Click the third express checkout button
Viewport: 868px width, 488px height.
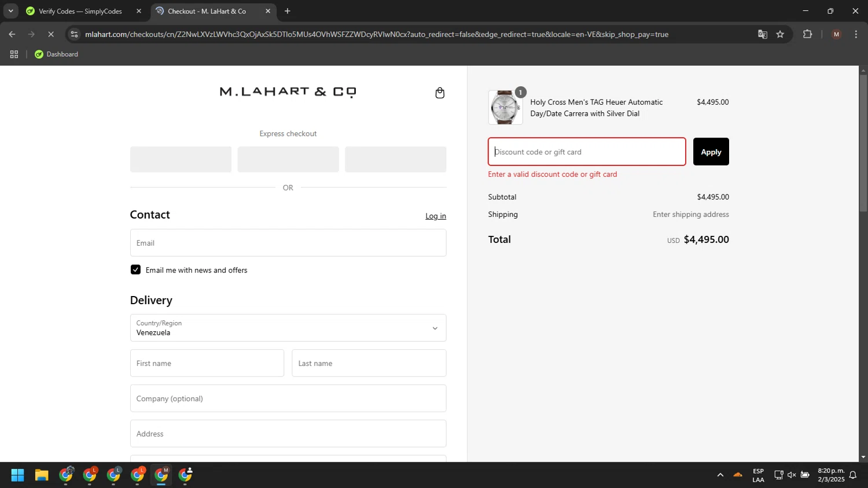(395, 159)
